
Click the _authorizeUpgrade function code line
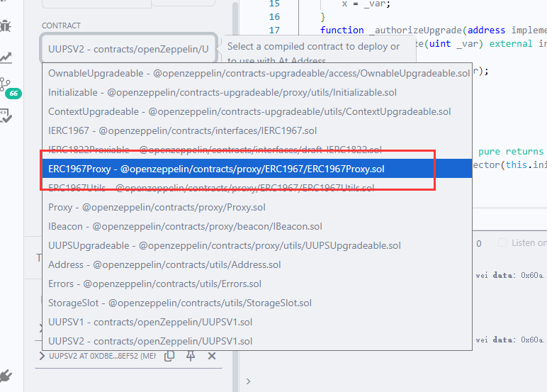[x=433, y=30]
